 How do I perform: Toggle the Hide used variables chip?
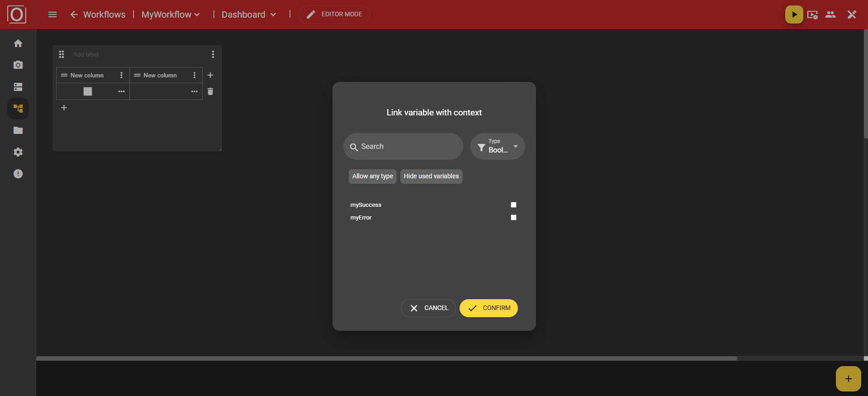(431, 176)
